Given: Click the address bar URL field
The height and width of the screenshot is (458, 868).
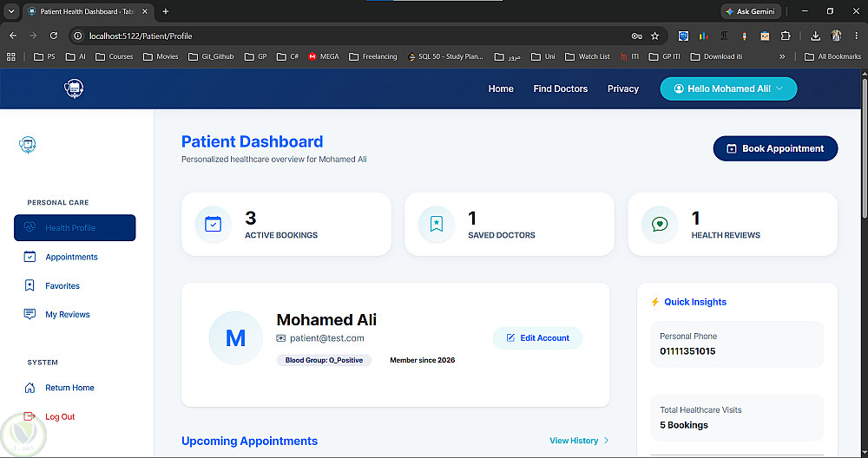Looking at the screenshot, I should point(354,36).
